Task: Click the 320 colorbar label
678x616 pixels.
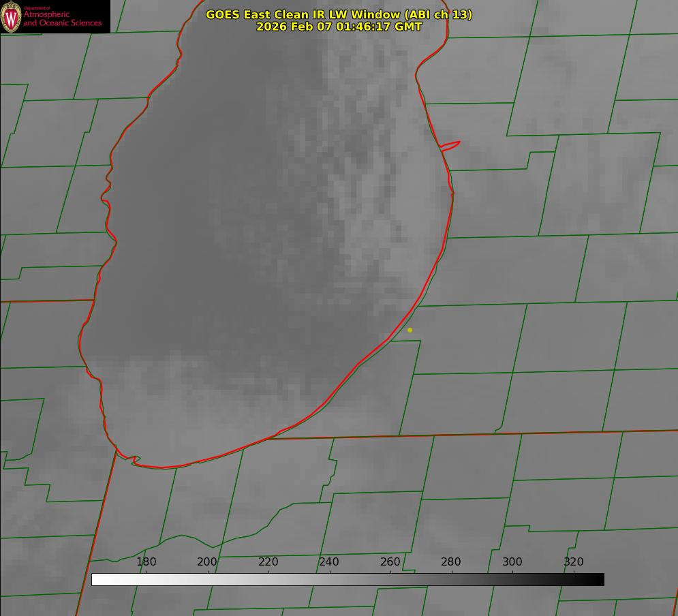Action: tap(574, 561)
